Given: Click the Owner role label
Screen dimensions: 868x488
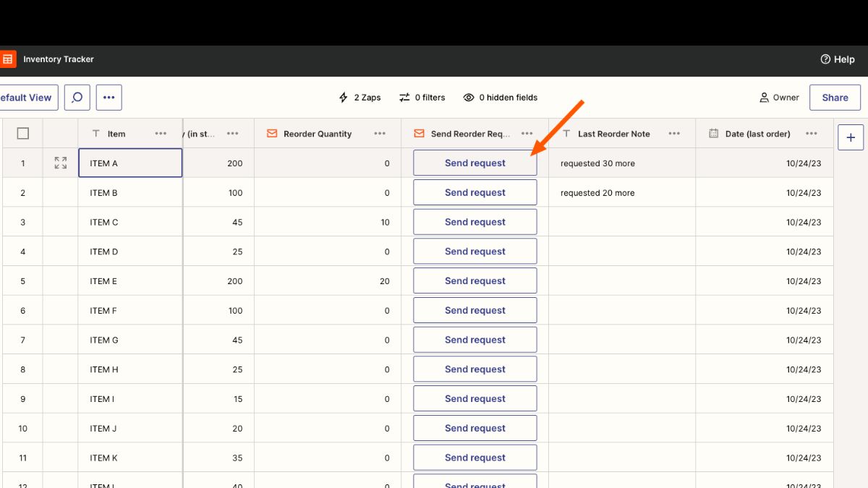Looking at the screenshot, I should [779, 98].
